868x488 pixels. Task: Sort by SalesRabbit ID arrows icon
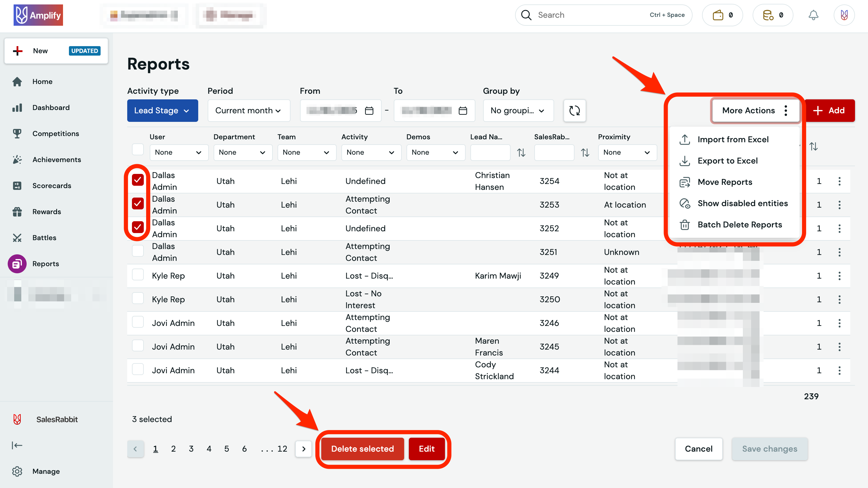click(585, 153)
